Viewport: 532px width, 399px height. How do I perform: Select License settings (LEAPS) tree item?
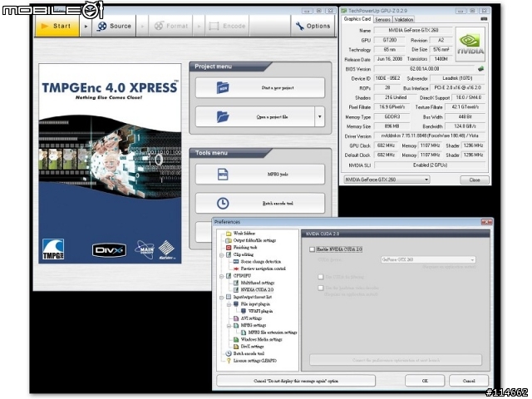(x=255, y=361)
